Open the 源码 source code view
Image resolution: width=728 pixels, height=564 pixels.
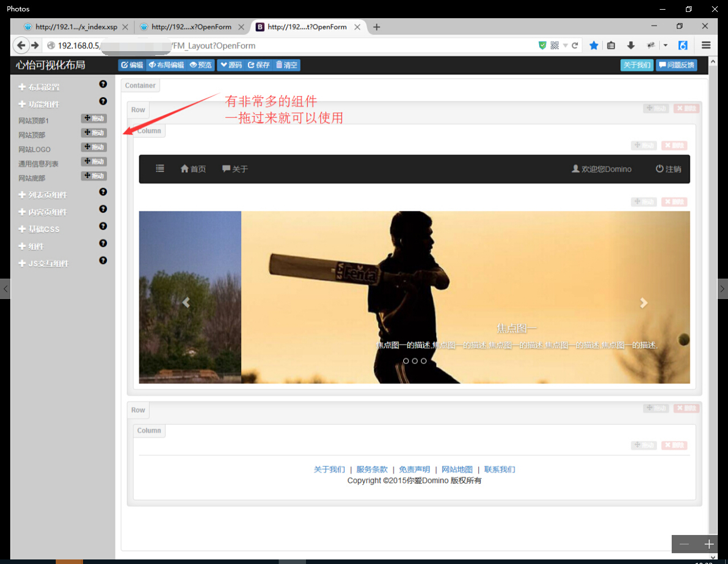point(231,65)
